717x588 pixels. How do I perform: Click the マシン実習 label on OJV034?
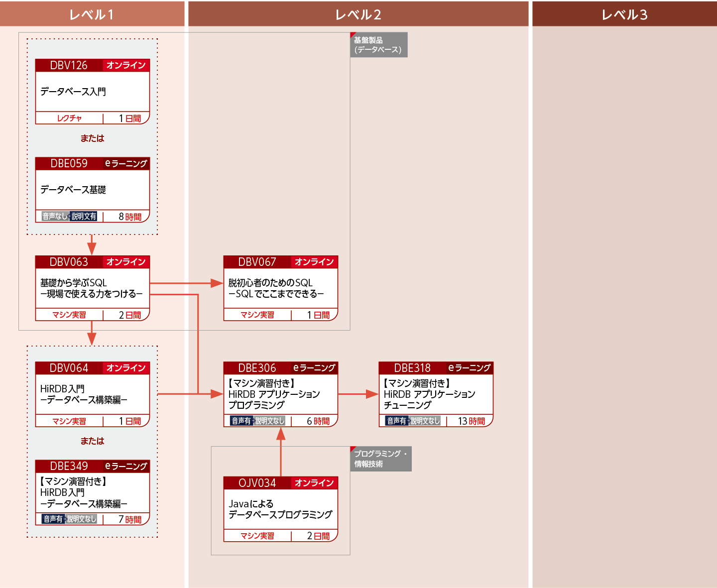(x=257, y=536)
